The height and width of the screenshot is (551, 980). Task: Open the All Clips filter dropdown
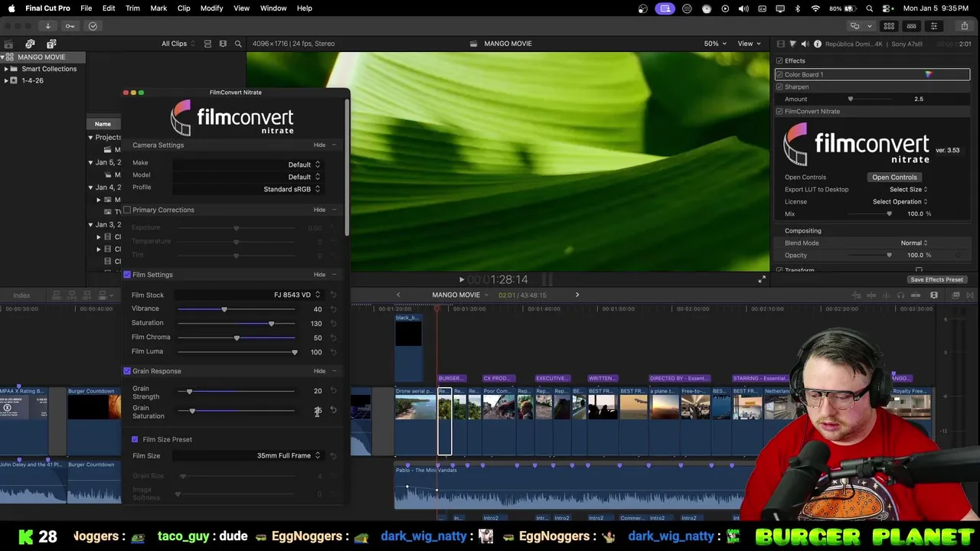coord(178,44)
